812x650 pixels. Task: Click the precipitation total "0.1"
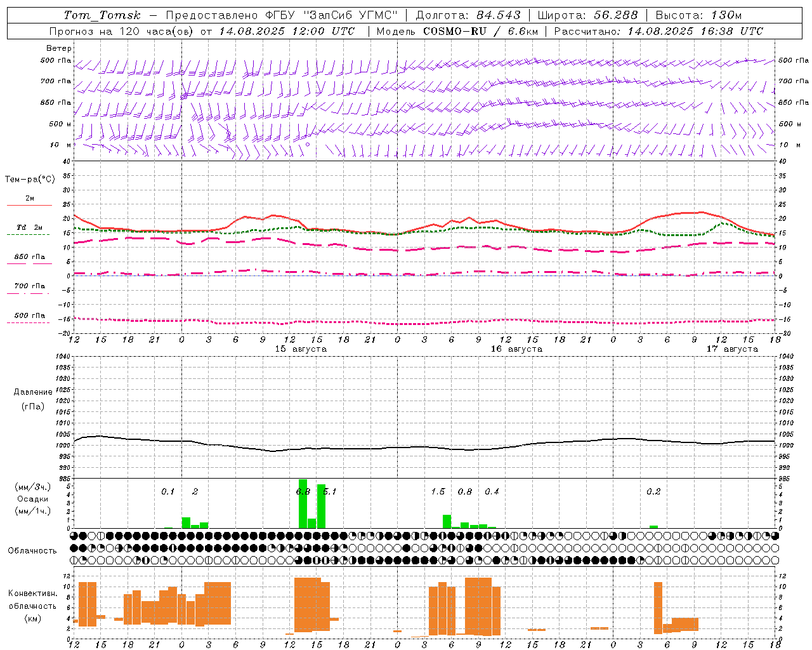[x=167, y=491]
